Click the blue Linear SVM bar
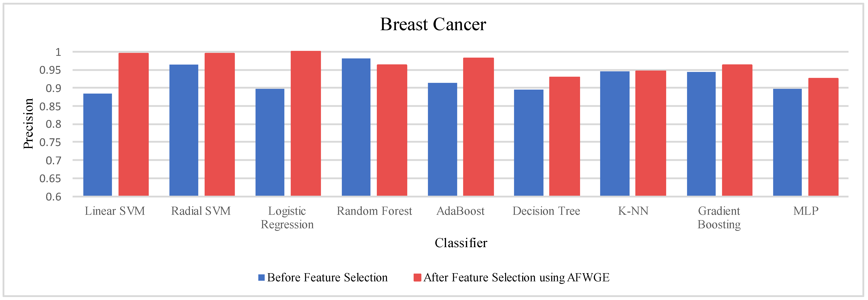 point(97,145)
